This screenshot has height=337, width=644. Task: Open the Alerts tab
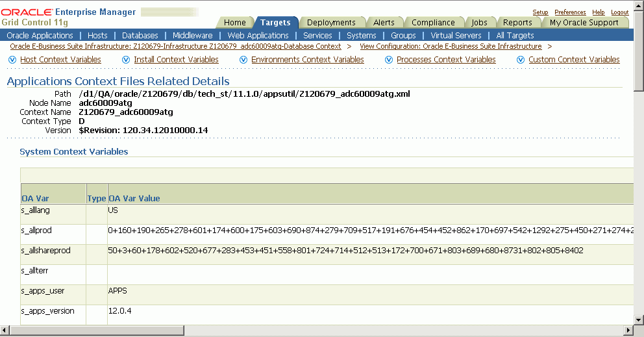click(x=384, y=23)
